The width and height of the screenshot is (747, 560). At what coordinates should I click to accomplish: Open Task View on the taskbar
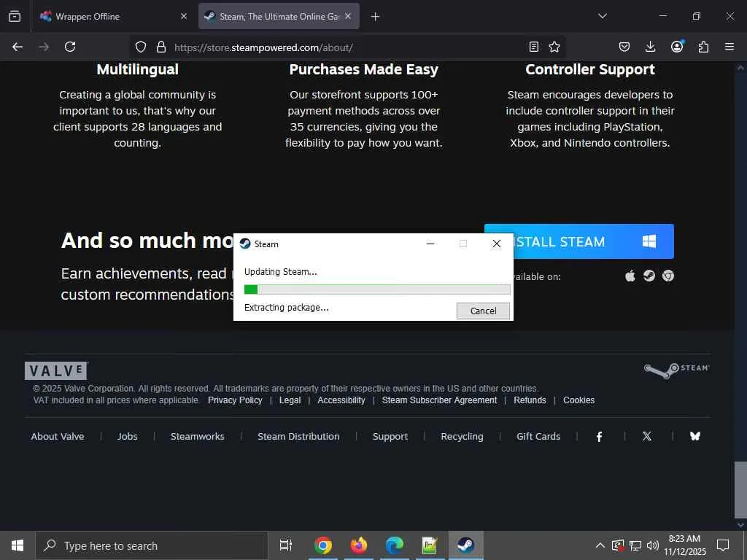click(x=285, y=545)
